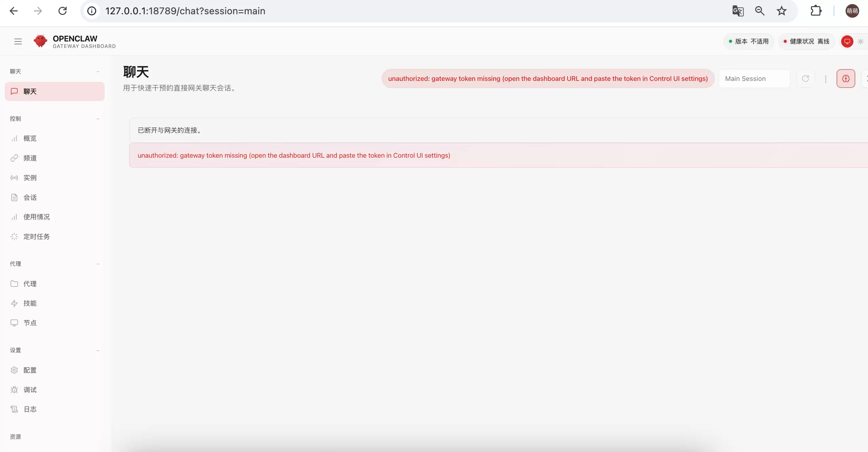The width and height of the screenshot is (868, 452).
Task: Open 定时任务 cron jobs page
Action: 36,237
